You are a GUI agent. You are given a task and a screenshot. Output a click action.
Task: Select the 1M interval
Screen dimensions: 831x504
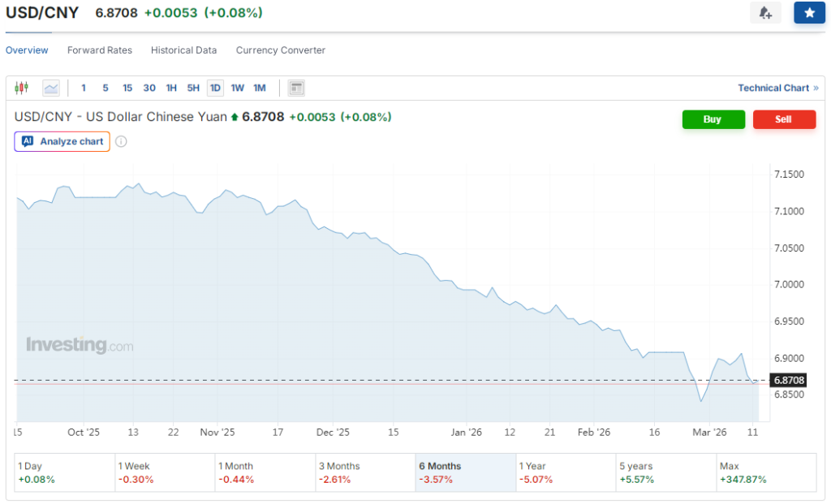tap(259, 88)
